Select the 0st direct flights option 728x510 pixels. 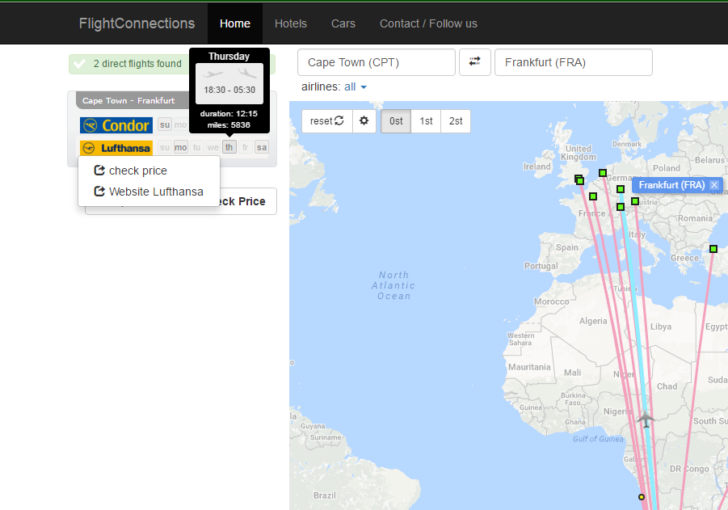point(396,121)
